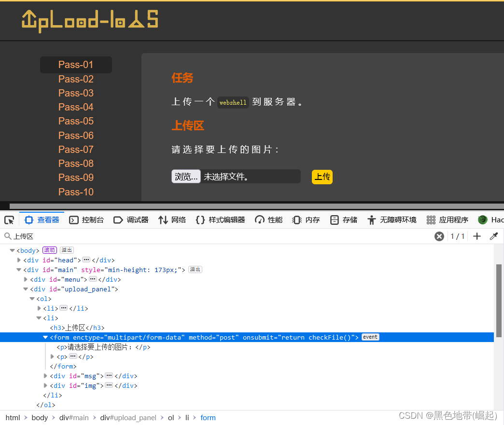Activate the eyedropper color picker icon

click(x=494, y=236)
